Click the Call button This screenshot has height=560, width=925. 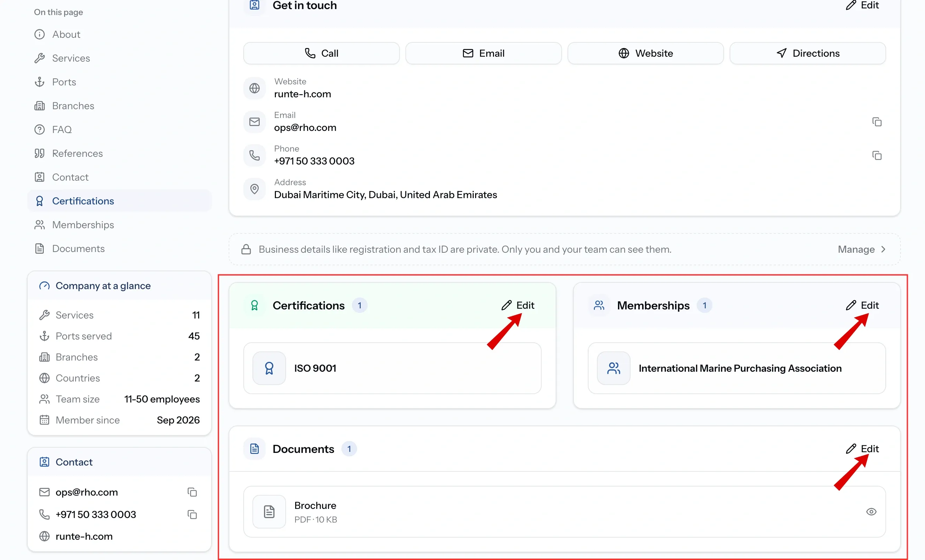tap(321, 53)
